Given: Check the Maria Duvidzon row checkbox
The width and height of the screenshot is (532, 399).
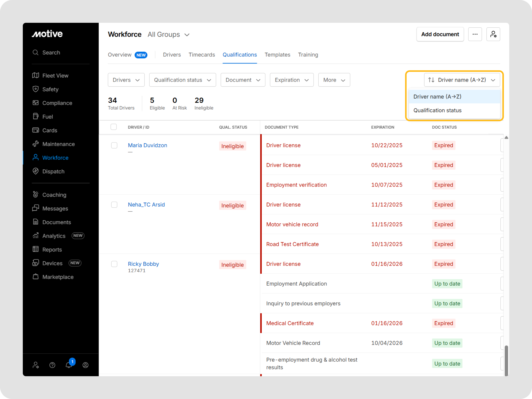Looking at the screenshot, I should click(x=114, y=145).
